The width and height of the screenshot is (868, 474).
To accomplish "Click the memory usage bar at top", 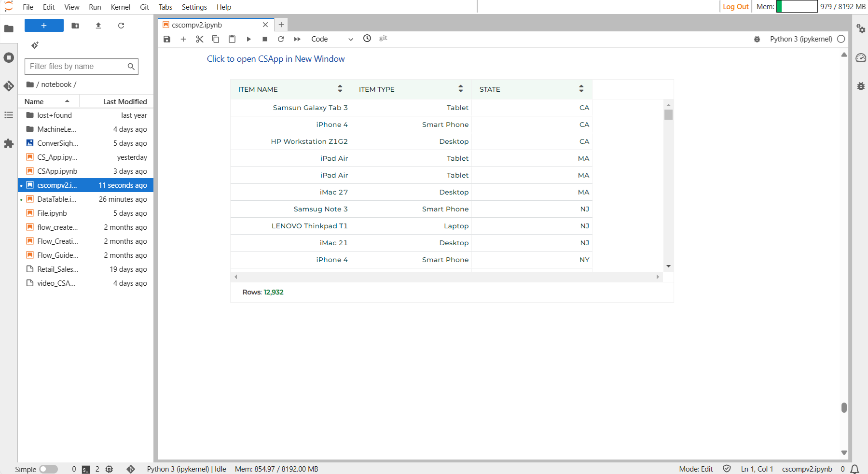I will pyautogui.click(x=797, y=7).
